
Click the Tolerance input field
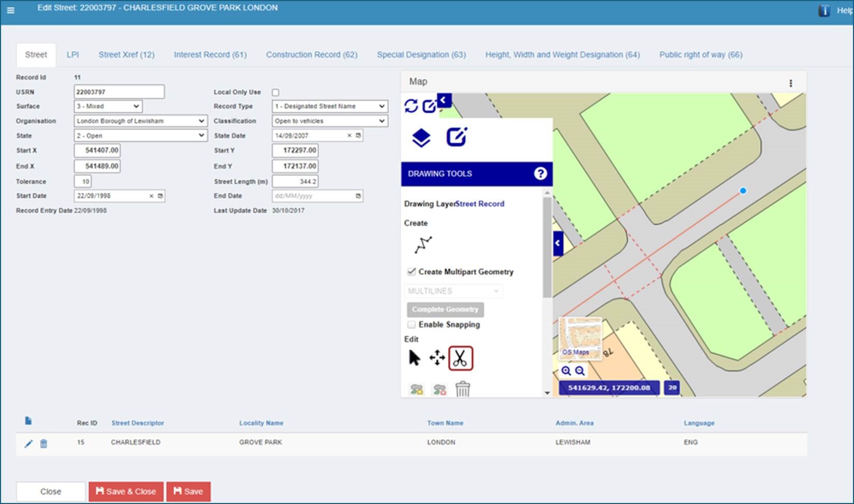pos(83,182)
